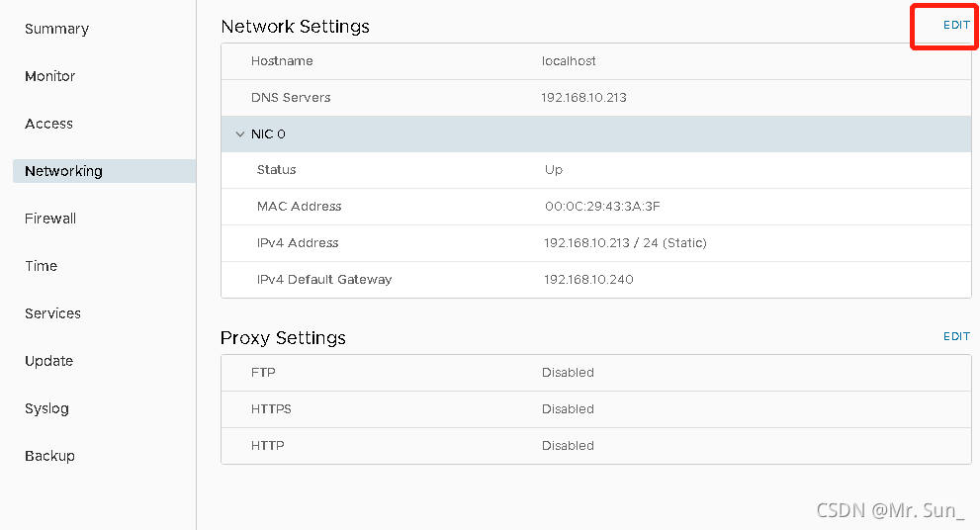Click the IPv4 Default Gateway value
980x530 pixels.
click(x=588, y=280)
